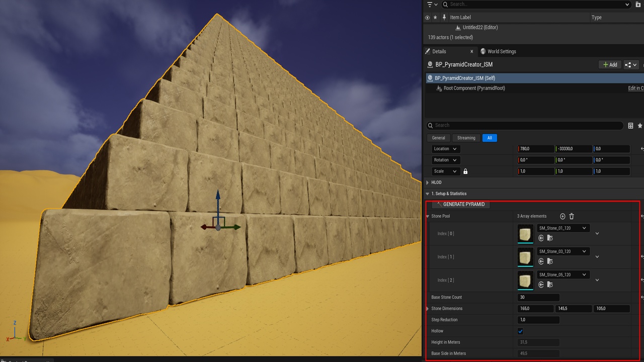This screenshot has width=644, height=362.
Task: Select Root Component (PyramidRoot) row
Action: point(534,88)
